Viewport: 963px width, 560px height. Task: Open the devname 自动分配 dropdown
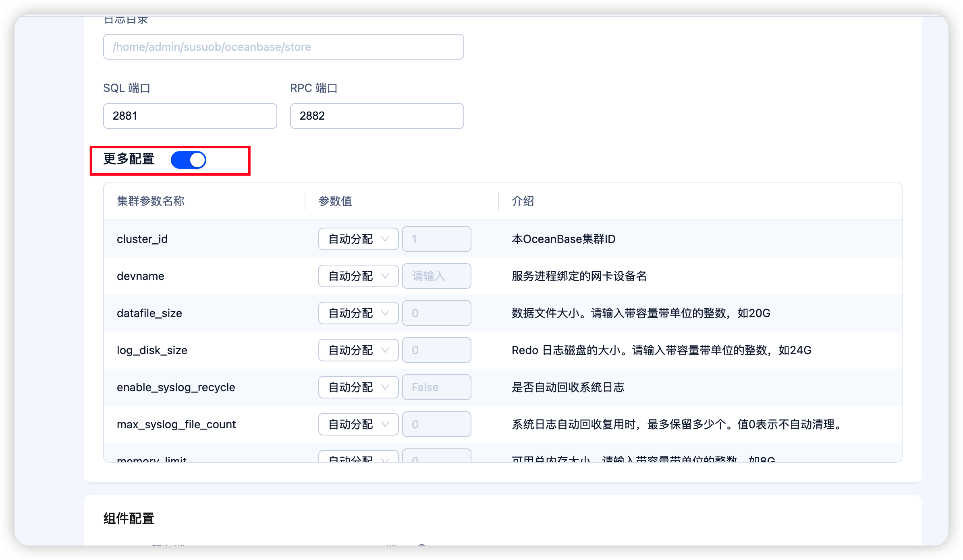tap(358, 276)
